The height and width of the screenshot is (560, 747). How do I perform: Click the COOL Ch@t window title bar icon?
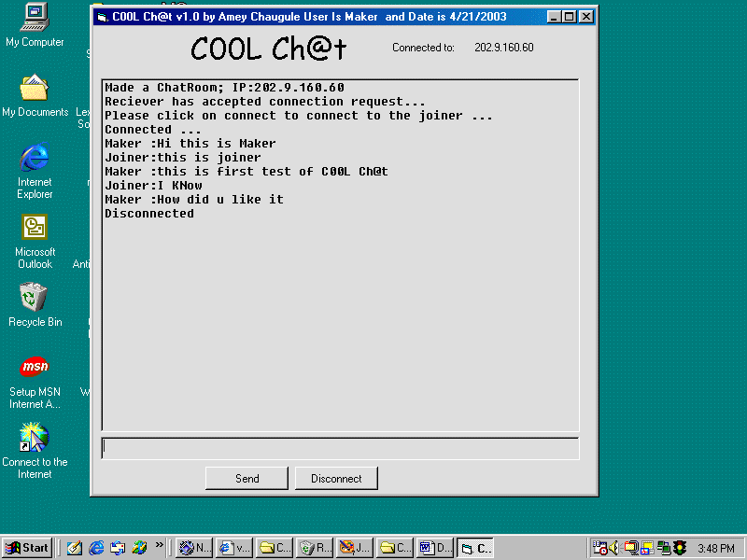(x=102, y=17)
